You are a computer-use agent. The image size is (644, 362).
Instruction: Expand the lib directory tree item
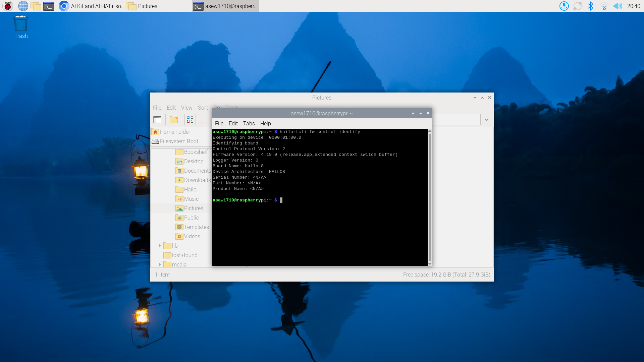[x=160, y=245]
